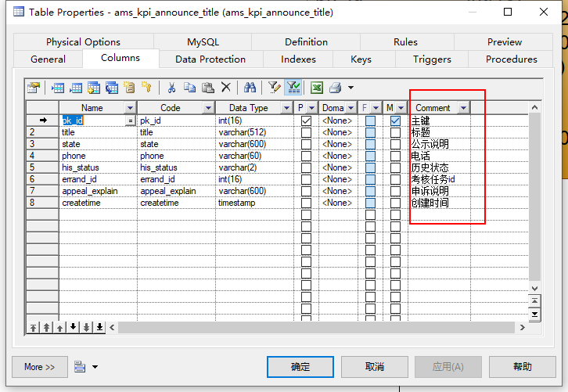Open the Comment column header dropdown
The image size is (568, 392).
coord(463,108)
